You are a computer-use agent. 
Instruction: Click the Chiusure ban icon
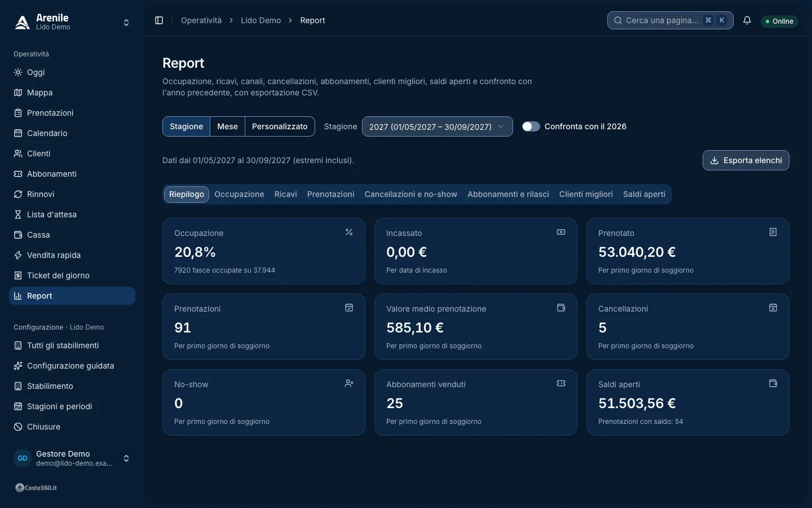click(x=18, y=427)
